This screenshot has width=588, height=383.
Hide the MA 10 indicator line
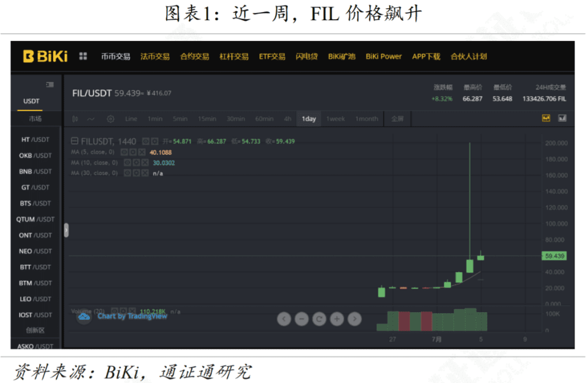tap(127, 162)
